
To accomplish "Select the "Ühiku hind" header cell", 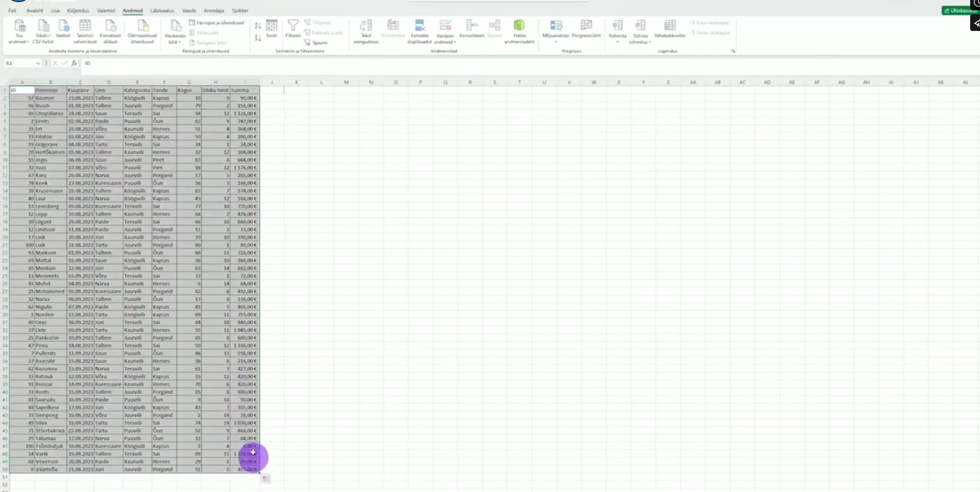I will click(216, 90).
